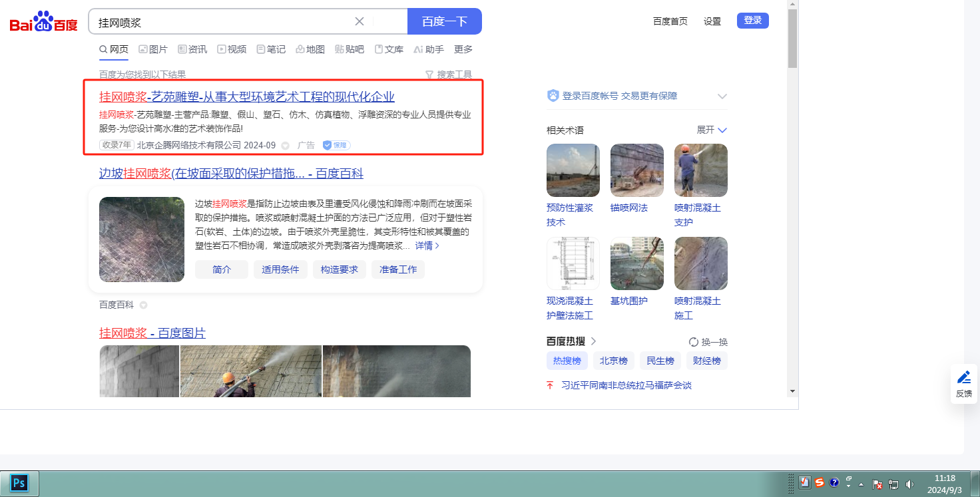Click the 广告 label
The width and height of the screenshot is (980, 497).
click(306, 145)
